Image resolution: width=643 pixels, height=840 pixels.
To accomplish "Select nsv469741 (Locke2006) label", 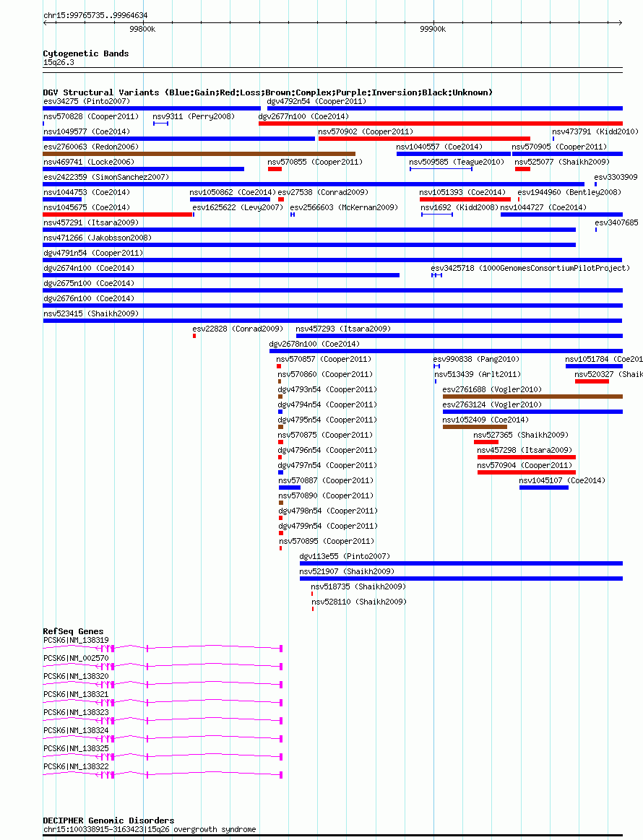I will 89,162.
